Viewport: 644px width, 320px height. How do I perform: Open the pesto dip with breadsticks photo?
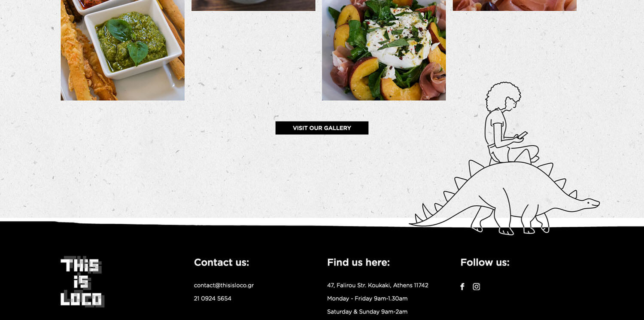click(x=123, y=50)
